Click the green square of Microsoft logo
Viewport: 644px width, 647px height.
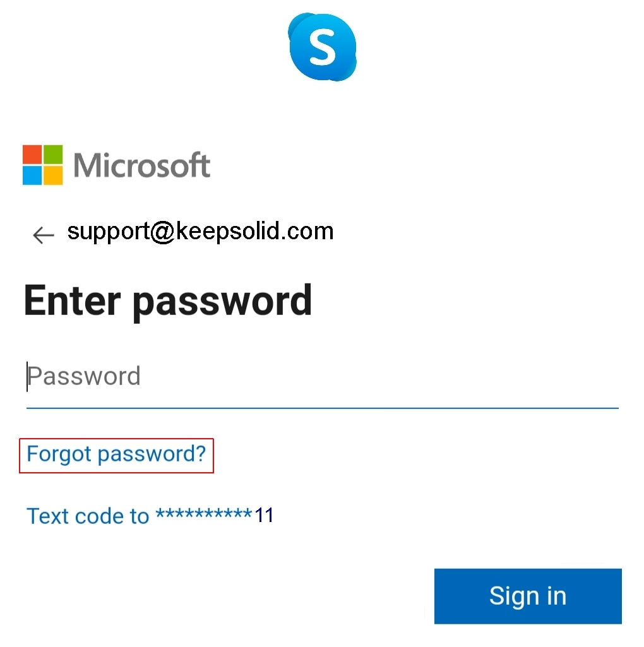pyautogui.click(x=53, y=155)
